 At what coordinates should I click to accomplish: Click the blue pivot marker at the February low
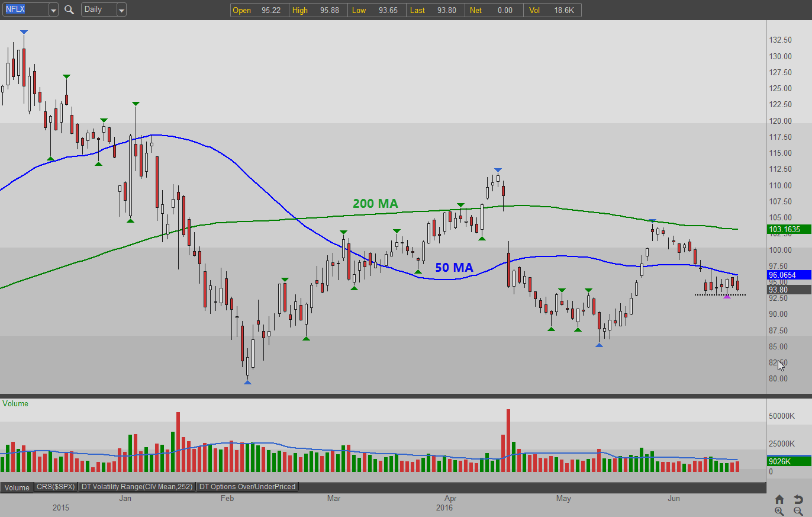(247, 383)
